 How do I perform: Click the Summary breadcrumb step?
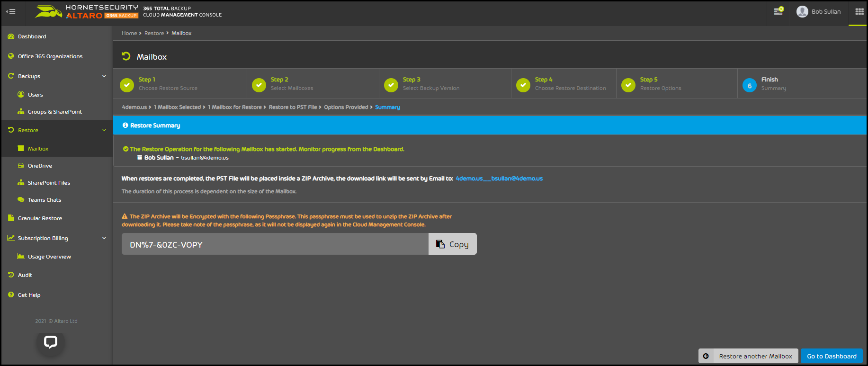(x=387, y=107)
